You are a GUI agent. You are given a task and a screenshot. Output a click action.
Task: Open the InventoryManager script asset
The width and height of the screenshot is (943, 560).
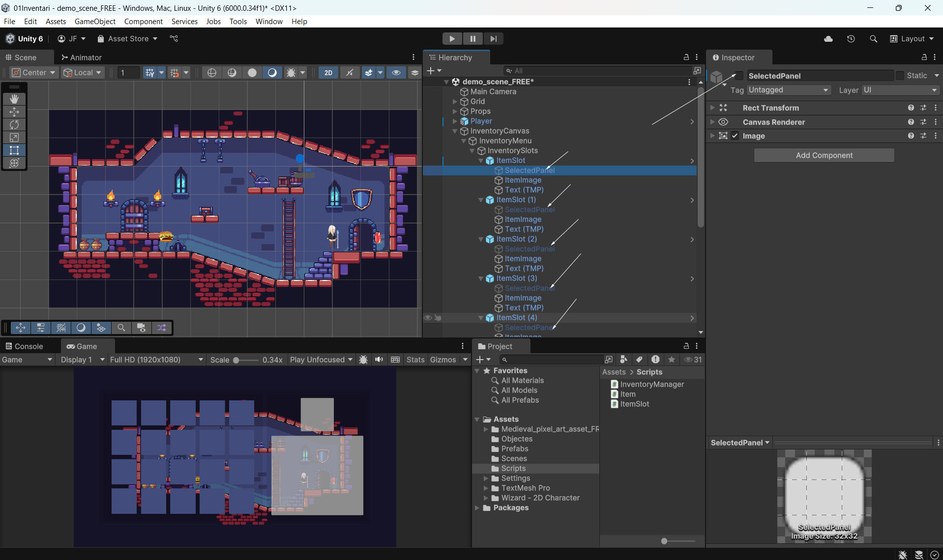(x=651, y=384)
